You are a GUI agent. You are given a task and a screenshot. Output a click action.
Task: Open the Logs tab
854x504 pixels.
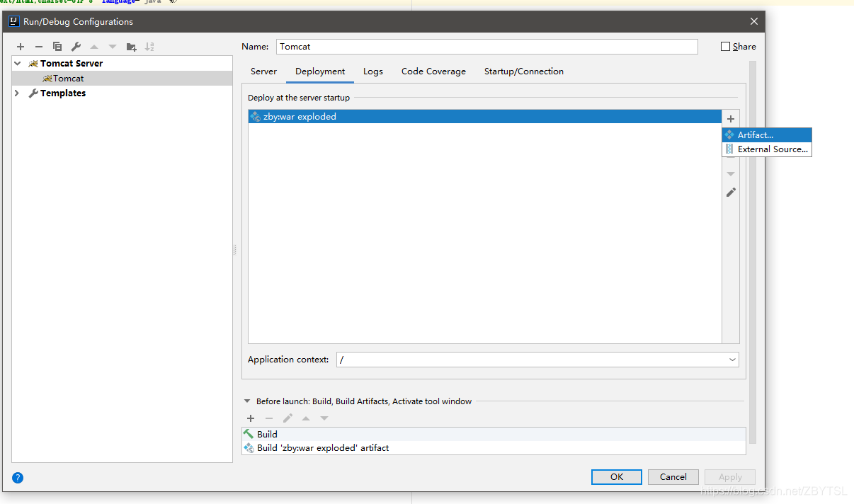tap(373, 71)
